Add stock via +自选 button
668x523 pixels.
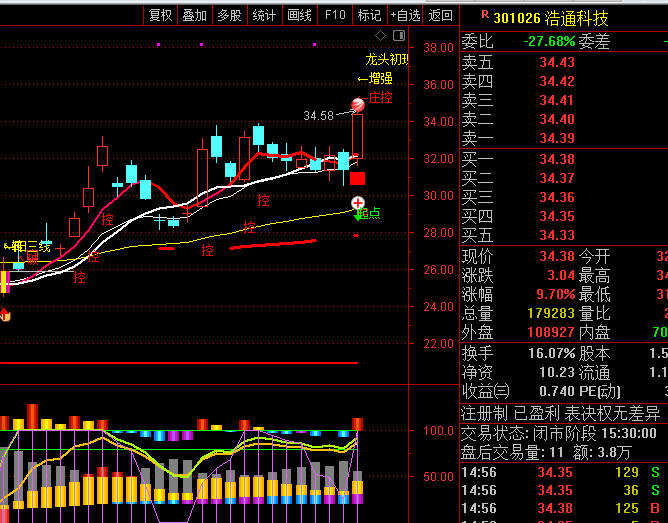pos(404,15)
